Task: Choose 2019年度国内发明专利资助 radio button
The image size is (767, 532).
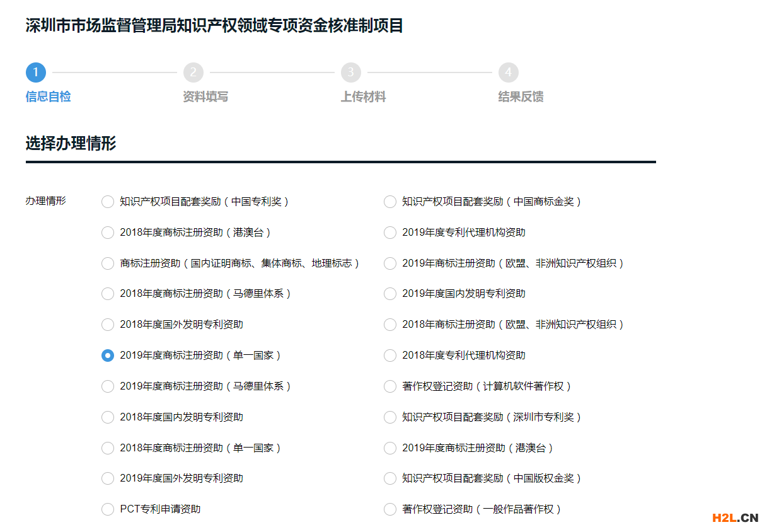Action: coord(390,294)
